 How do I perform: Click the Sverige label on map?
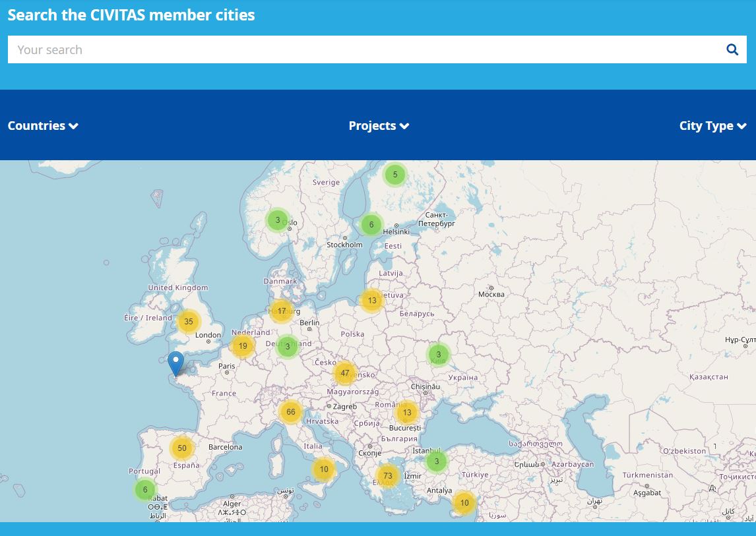click(326, 182)
